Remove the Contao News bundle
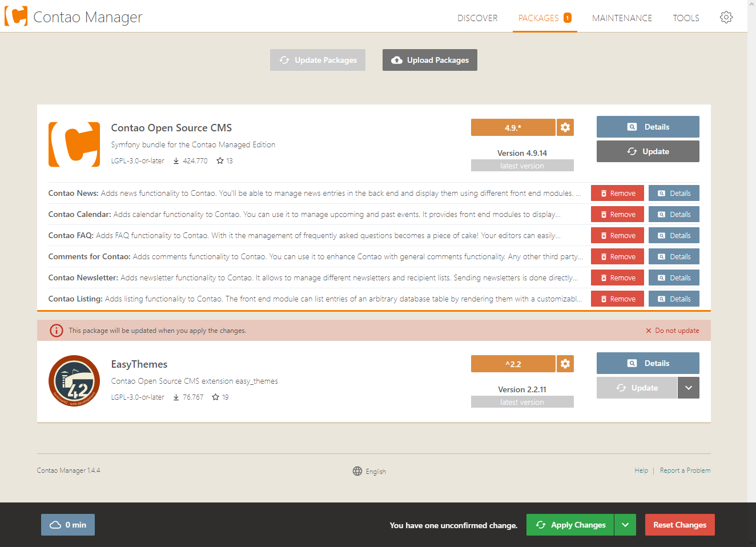 tap(617, 193)
